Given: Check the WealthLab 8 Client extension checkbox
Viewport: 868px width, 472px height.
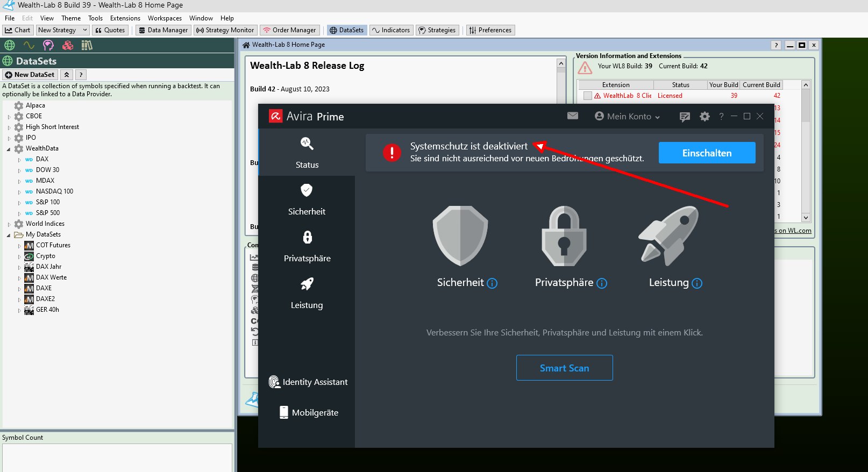Looking at the screenshot, I should point(588,96).
